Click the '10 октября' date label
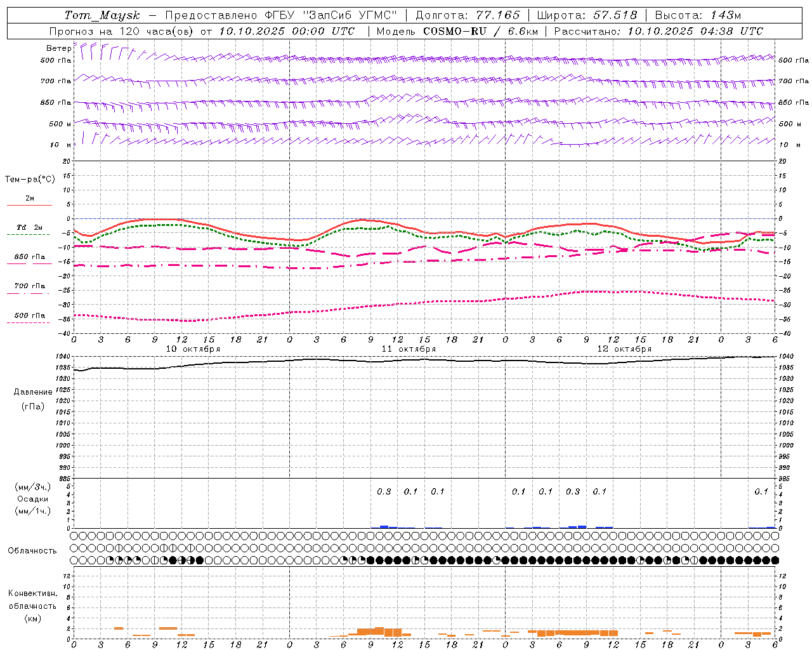Viewport: 812px width, 650px height. pyautogui.click(x=193, y=348)
